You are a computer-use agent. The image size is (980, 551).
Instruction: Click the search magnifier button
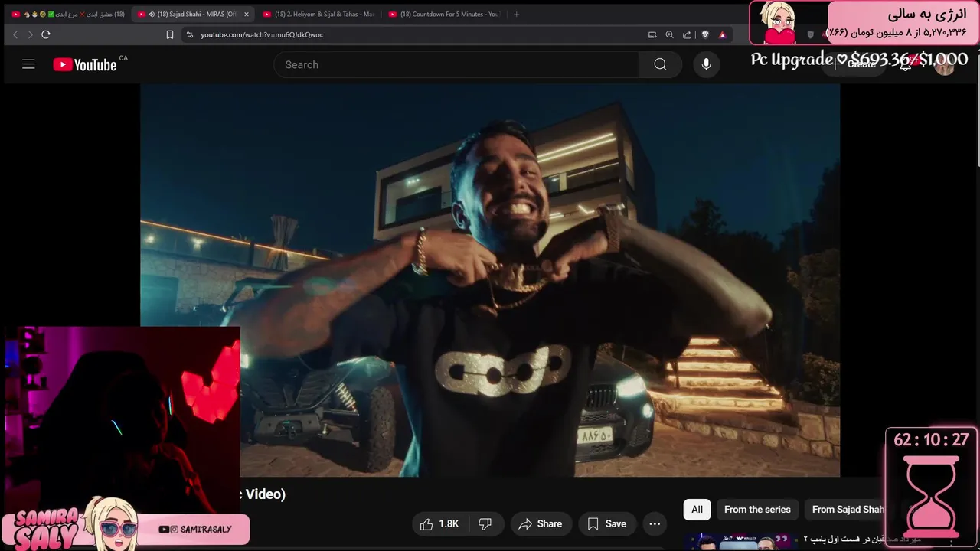[660, 64]
